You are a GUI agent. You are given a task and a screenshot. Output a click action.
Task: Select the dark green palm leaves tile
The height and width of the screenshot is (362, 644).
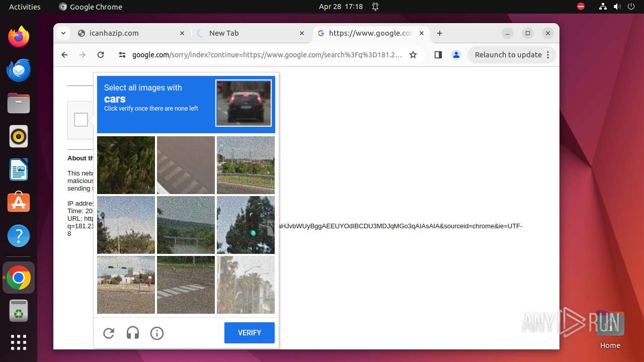pos(126,165)
